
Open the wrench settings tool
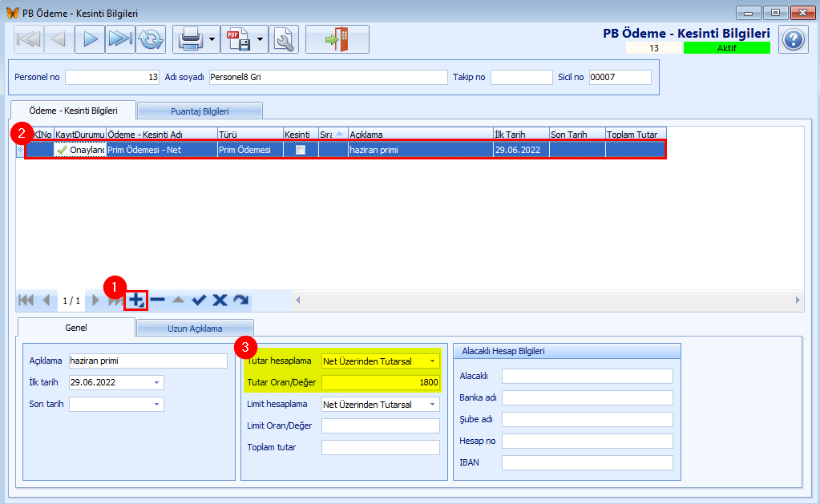tap(284, 39)
